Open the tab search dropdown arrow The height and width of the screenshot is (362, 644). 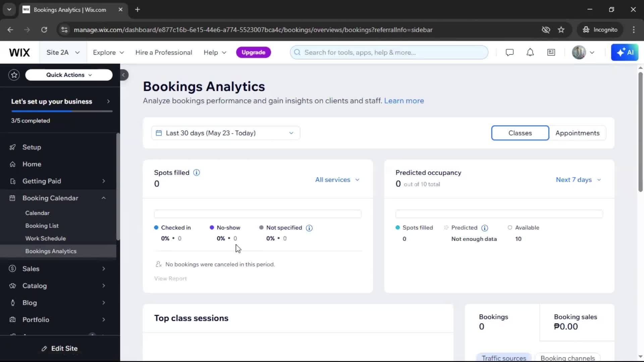pyautogui.click(x=9, y=10)
